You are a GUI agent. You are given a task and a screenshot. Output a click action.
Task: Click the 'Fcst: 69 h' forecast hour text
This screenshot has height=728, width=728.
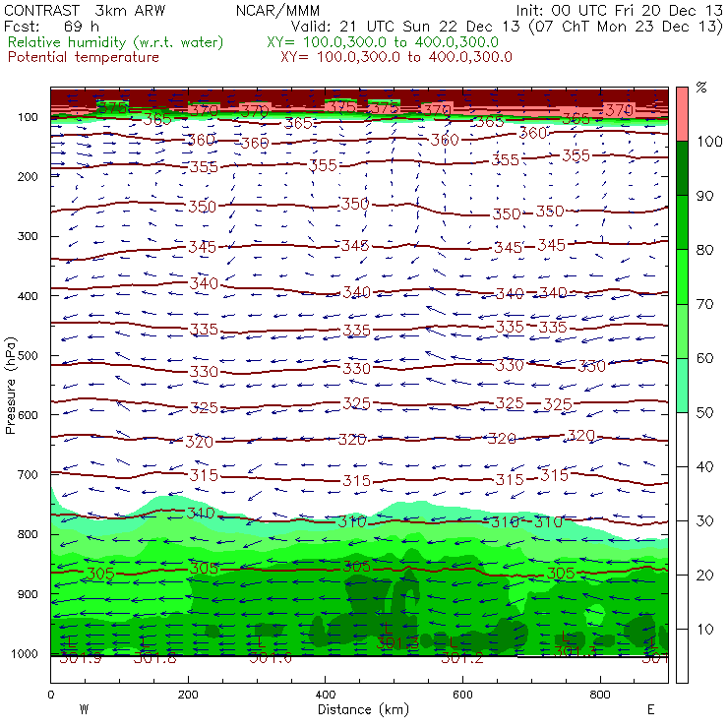coord(51,27)
